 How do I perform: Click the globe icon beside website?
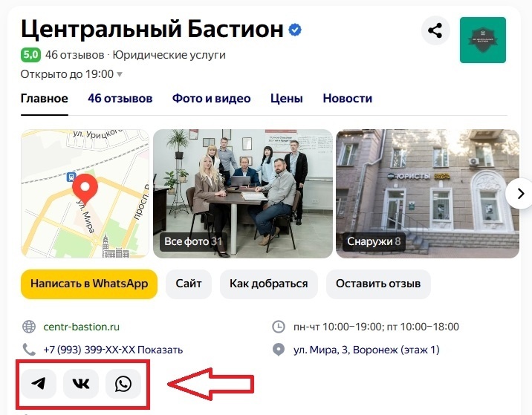[29, 327]
